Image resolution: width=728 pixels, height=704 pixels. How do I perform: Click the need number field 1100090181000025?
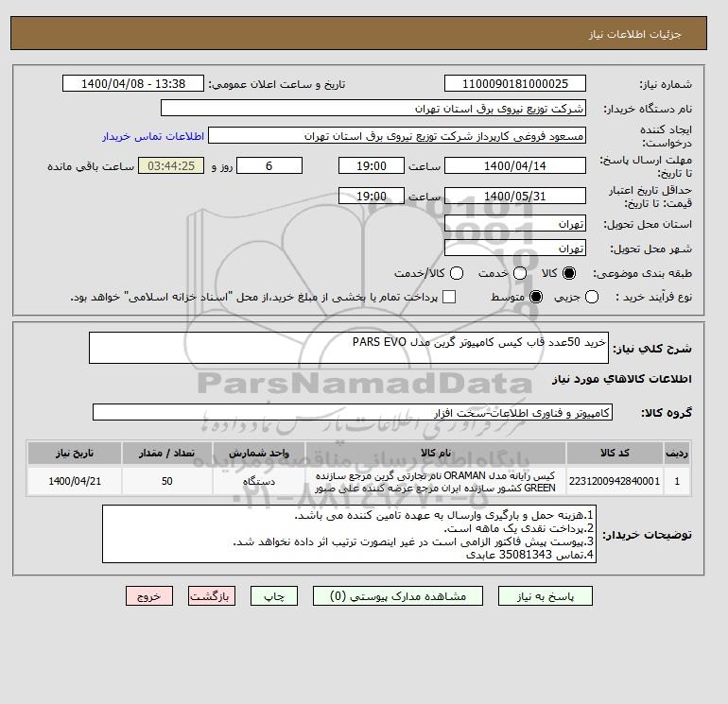point(515,83)
